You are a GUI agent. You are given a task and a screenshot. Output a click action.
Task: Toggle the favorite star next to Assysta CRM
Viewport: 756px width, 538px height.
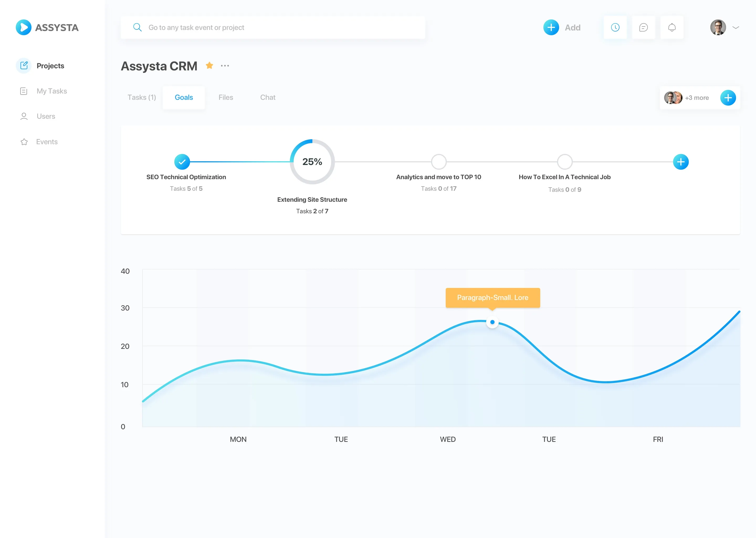coord(209,66)
